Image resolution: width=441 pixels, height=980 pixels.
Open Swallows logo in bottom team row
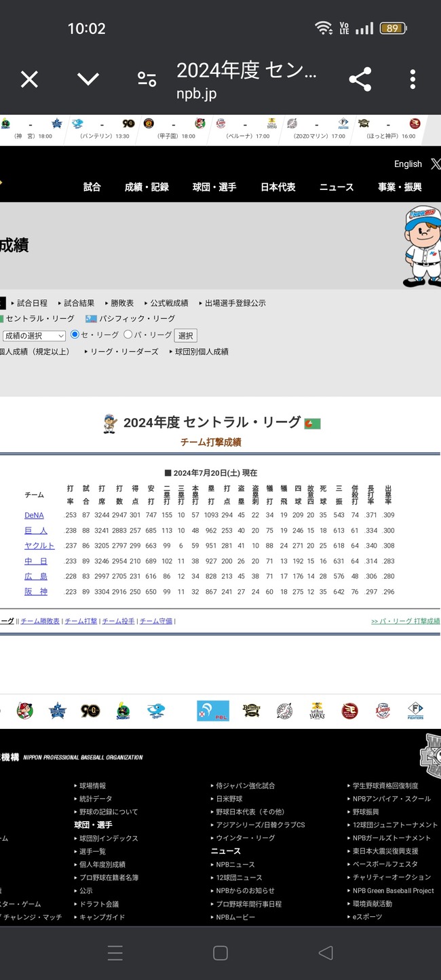(x=123, y=711)
